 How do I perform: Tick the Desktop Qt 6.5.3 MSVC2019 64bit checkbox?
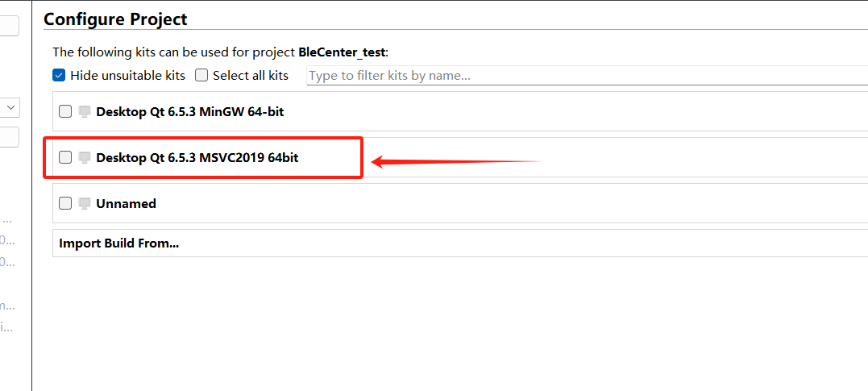click(65, 157)
